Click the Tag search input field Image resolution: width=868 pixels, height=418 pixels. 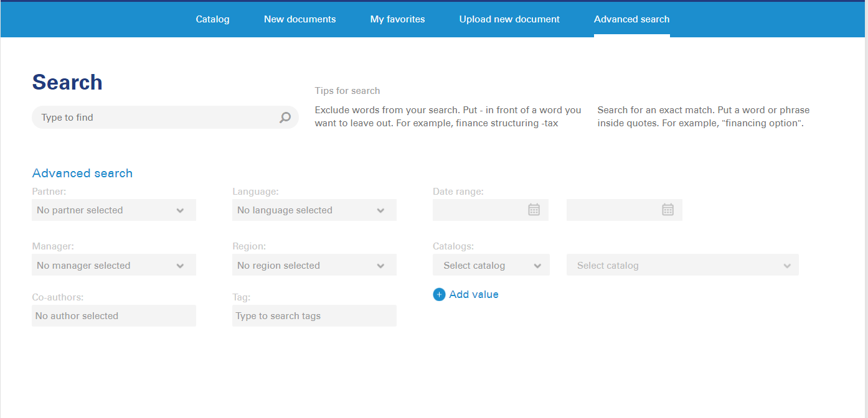(x=314, y=316)
